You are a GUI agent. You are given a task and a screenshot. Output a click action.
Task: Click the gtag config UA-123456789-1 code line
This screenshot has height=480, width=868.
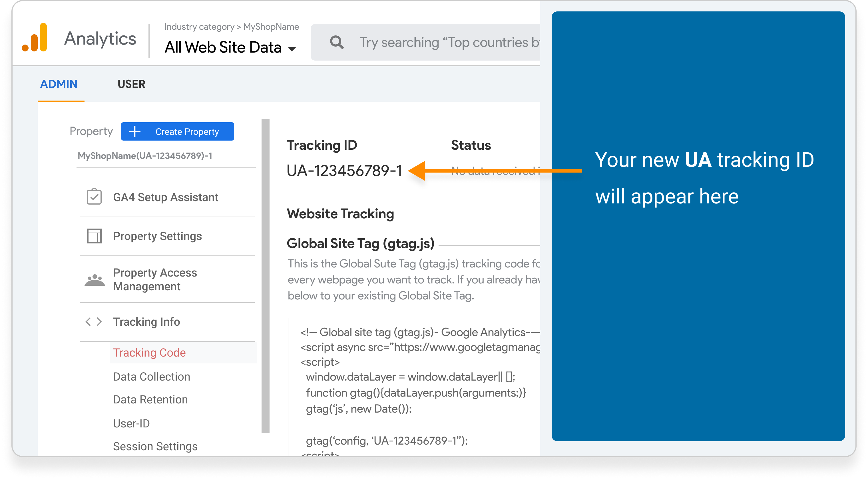(387, 441)
